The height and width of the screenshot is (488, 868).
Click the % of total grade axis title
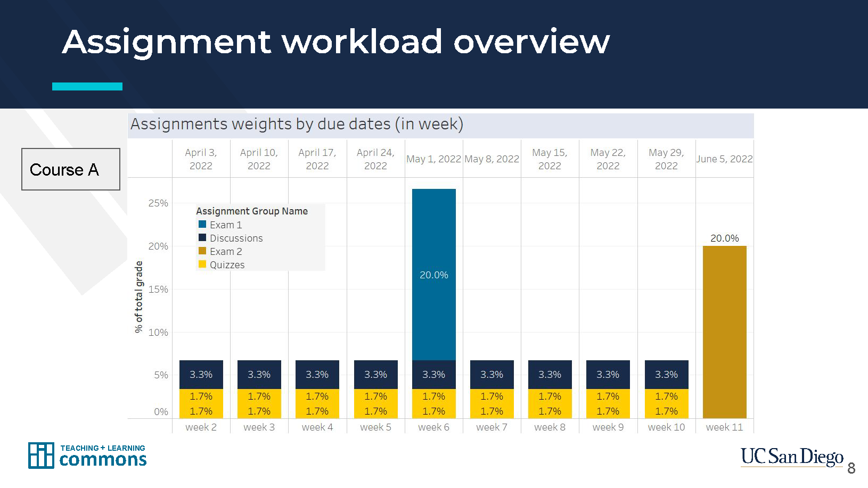tap(139, 297)
